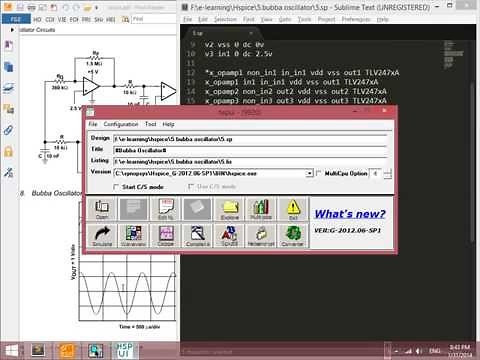480x360 pixels.
Task: Click the Open button in HSPUI
Action: pyautogui.click(x=102, y=209)
